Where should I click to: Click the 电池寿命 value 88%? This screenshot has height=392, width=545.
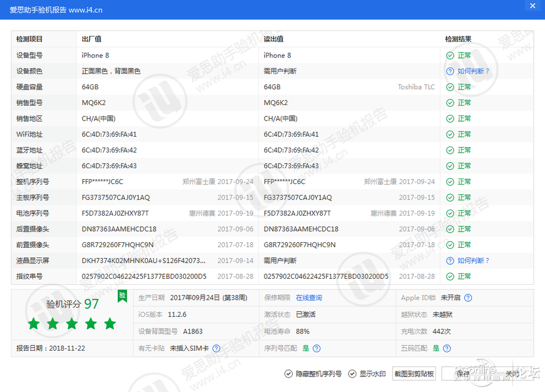303,332
